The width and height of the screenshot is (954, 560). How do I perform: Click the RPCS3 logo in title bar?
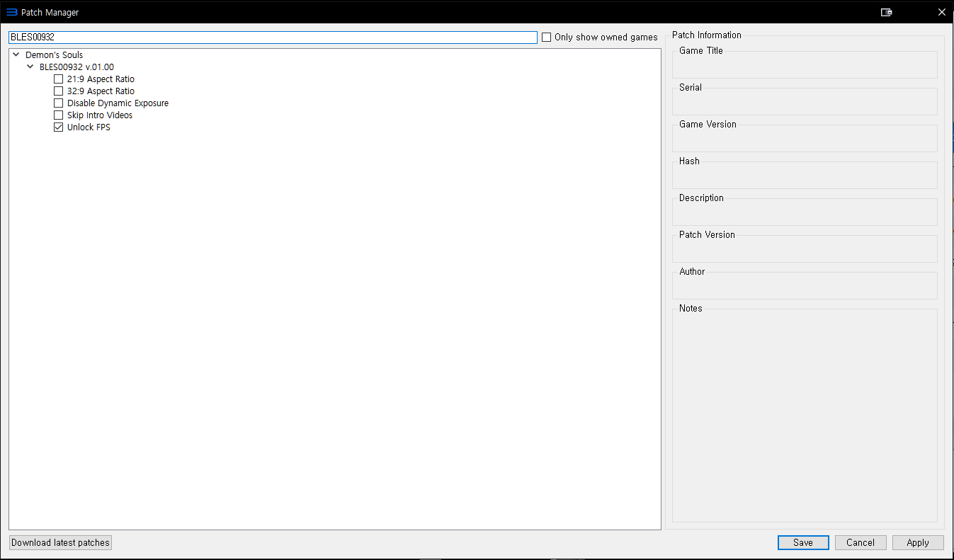11,12
